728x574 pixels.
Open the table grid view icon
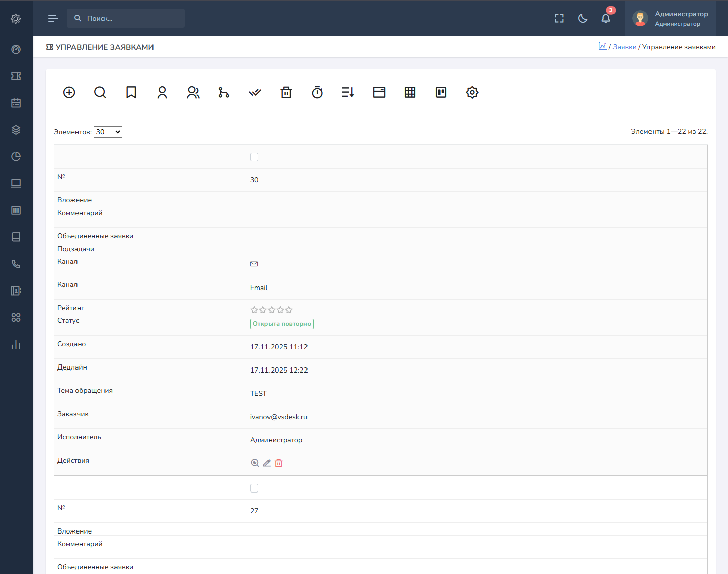click(x=410, y=92)
